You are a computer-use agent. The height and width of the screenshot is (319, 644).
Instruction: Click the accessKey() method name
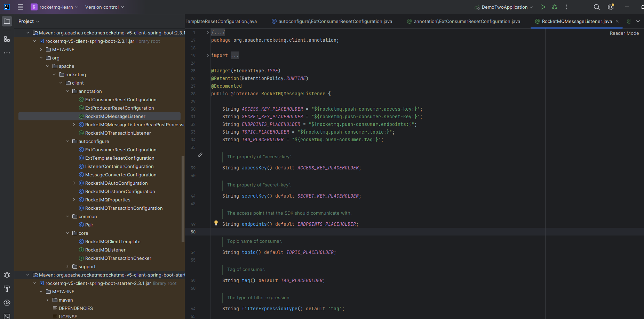[254, 168]
